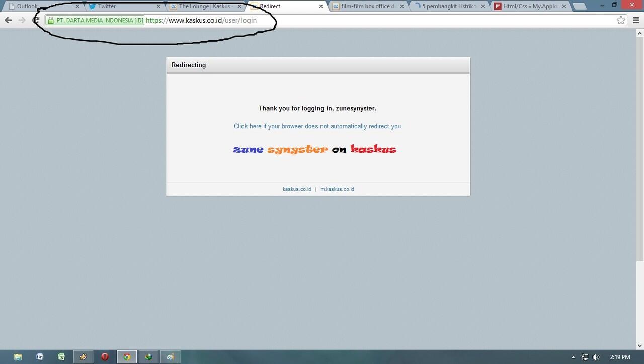This screenshot has height=364, width=644.
Task: Show hidden system tray icons
Action: coord(574,357)
